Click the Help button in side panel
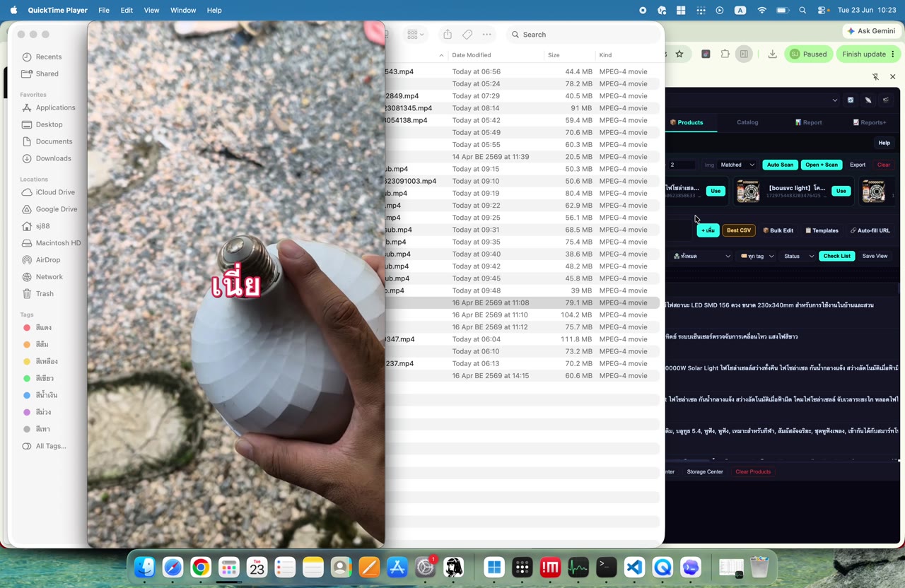The image size is (905, 588). (884, 143)
